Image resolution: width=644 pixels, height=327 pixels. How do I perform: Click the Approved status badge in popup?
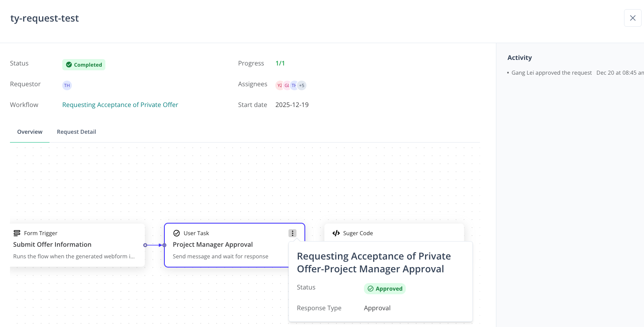point(385,289)
